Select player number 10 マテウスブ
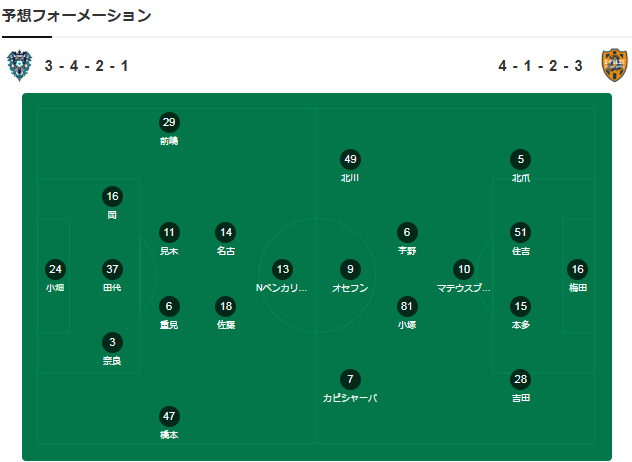Image resolution: width=632 pixels, height=462 pixels. (x=463, y=269)
